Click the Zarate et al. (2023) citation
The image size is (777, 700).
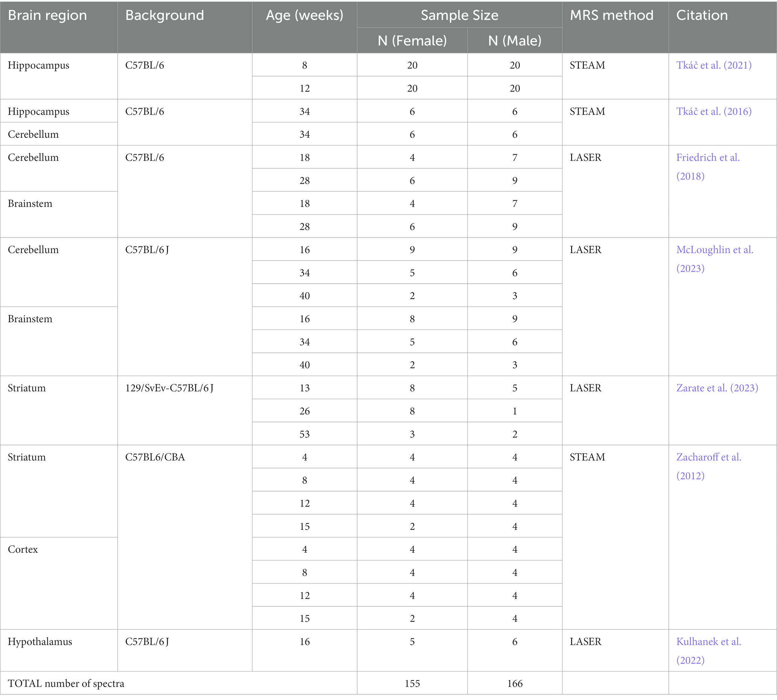pos(717,388)
